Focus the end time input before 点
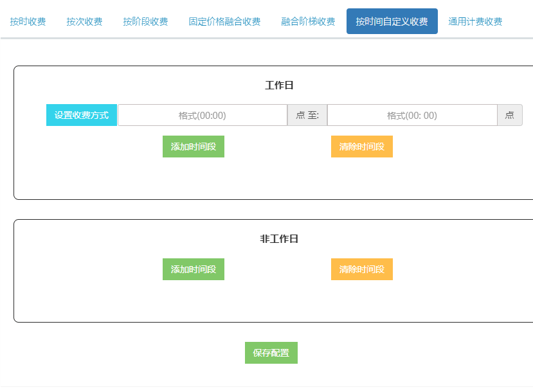 click(411, 116)
